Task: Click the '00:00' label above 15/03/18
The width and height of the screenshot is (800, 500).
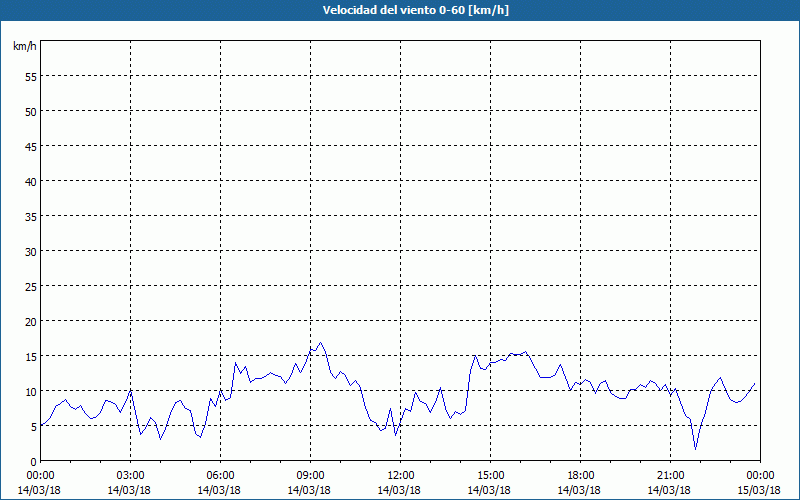Action: (760, 476)
